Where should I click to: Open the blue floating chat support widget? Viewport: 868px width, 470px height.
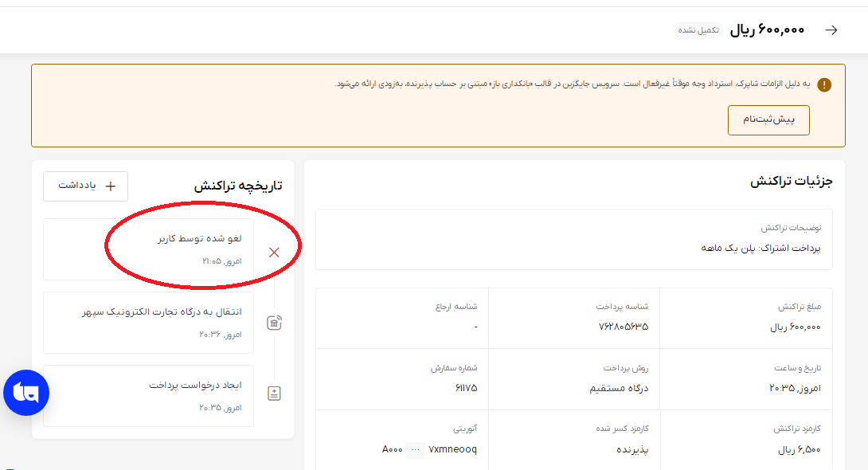click(26, 393)
